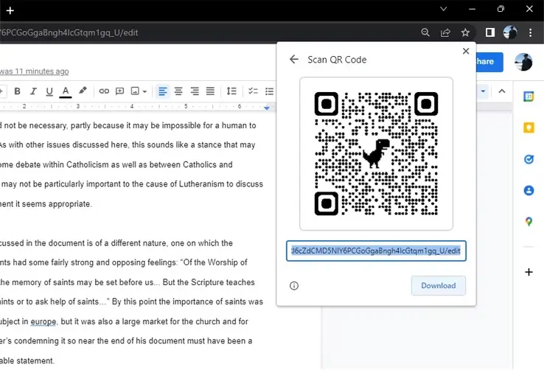Open the last edit history link

[x=35, y=71]
